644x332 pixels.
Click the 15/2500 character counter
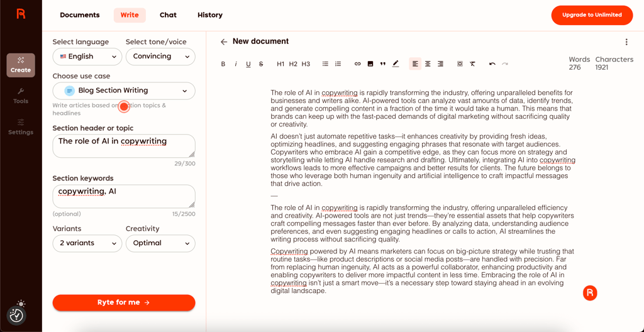pyautogui.click(x=183, y=214)
